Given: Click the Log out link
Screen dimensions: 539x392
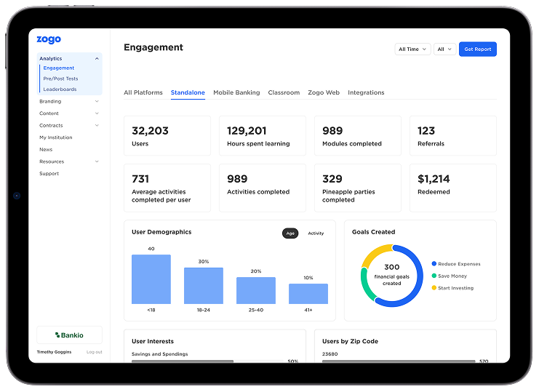Looking at the screenshot, I should [x=94, y=352].
